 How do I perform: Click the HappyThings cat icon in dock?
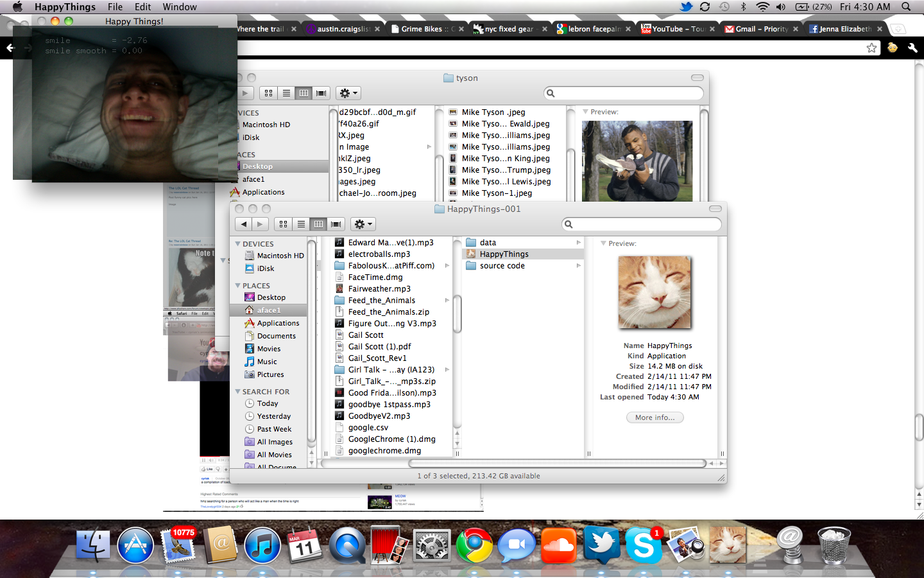tap(728, 546)
